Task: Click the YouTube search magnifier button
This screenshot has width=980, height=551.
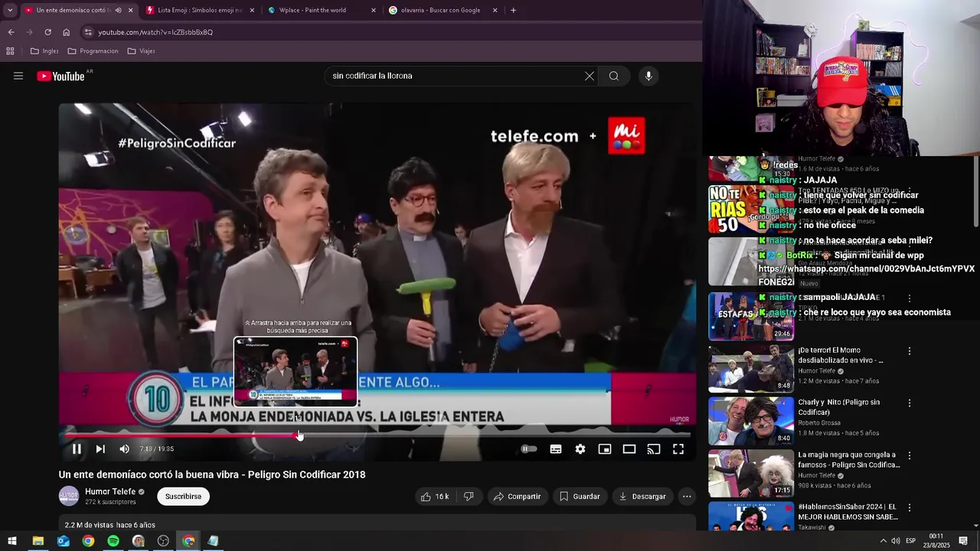Action: tap(614, 76)
